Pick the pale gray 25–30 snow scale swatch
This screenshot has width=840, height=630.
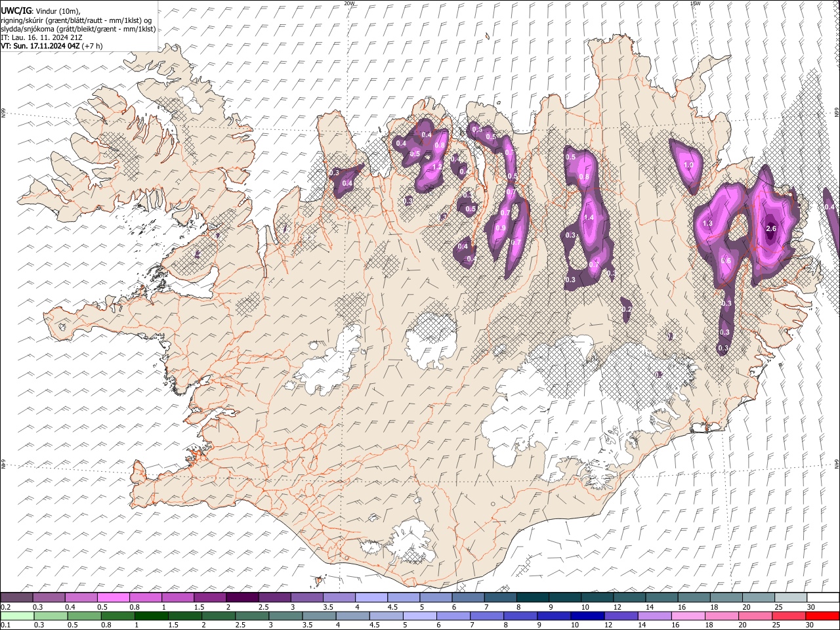click(x=790, y=598)
